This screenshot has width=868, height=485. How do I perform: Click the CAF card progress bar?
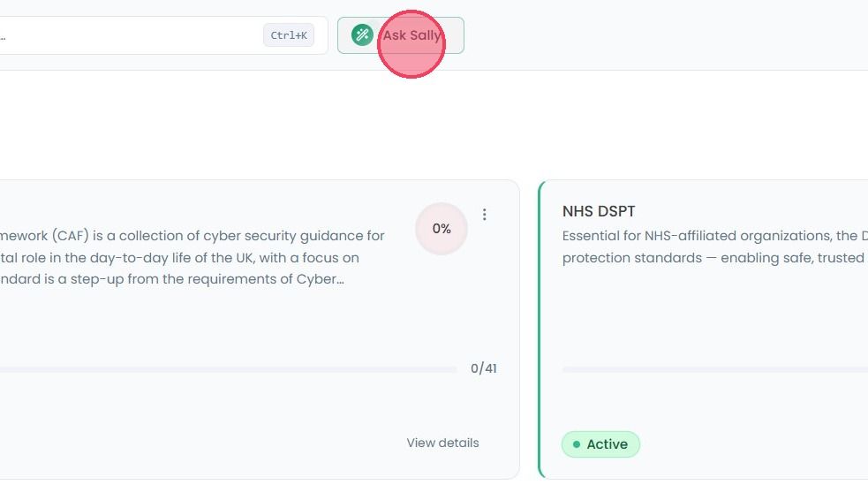tap(228, 368)
